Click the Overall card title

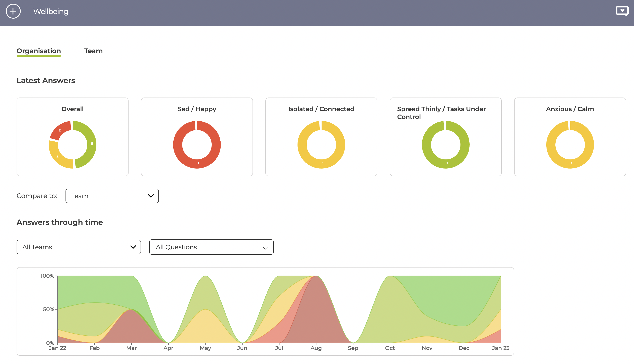[x=73, y=109]
